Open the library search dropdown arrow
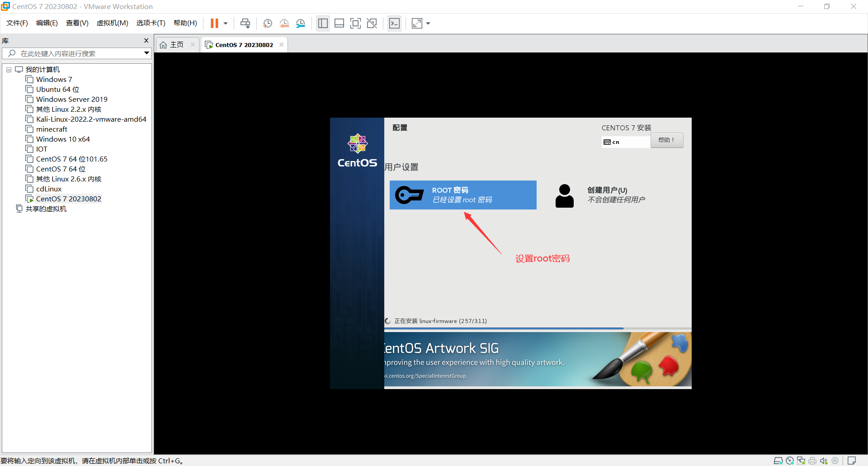 (146, 53)
